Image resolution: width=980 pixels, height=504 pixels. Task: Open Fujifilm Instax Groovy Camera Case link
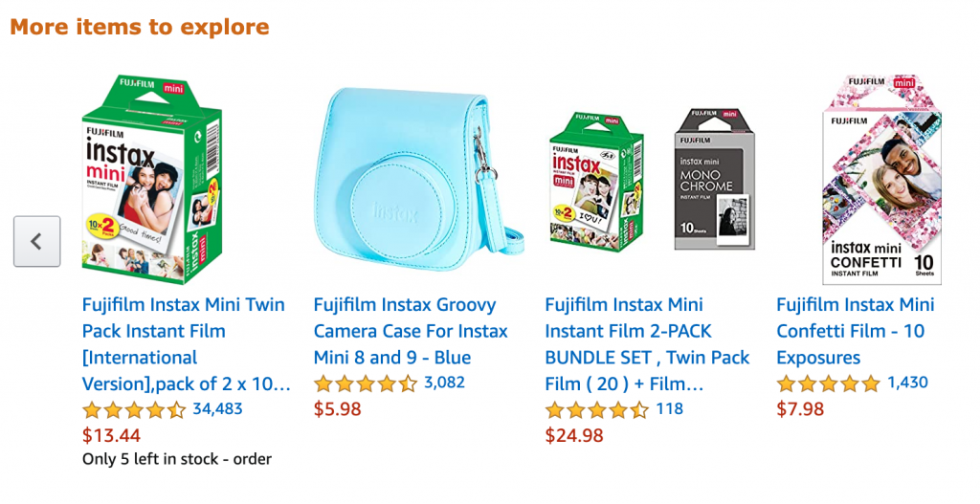[x=411, y=331]
